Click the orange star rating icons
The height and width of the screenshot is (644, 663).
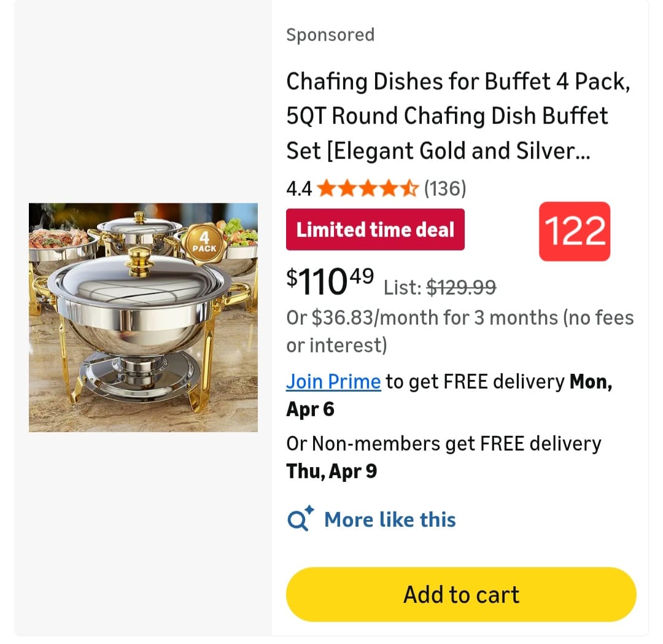click(x=368, y=188)
